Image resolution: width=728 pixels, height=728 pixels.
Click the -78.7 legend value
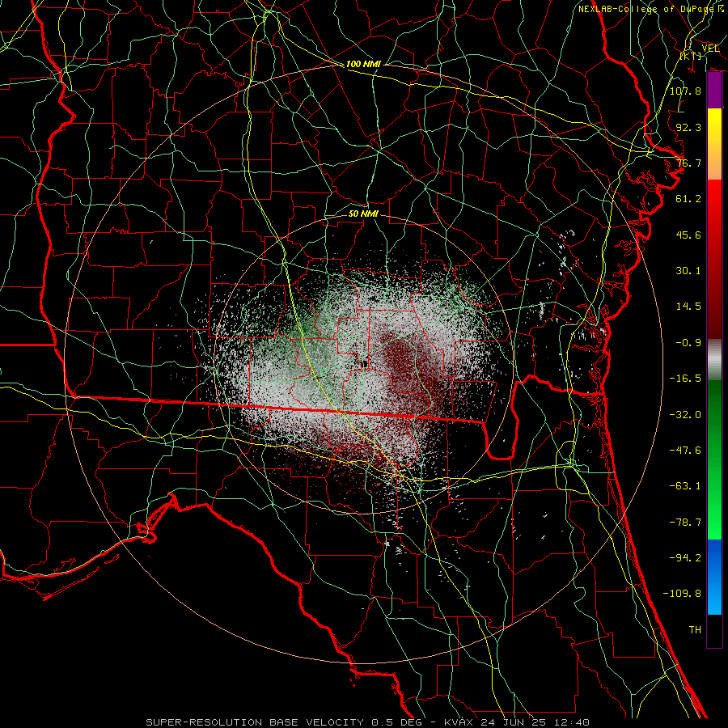tap(685, 523)
